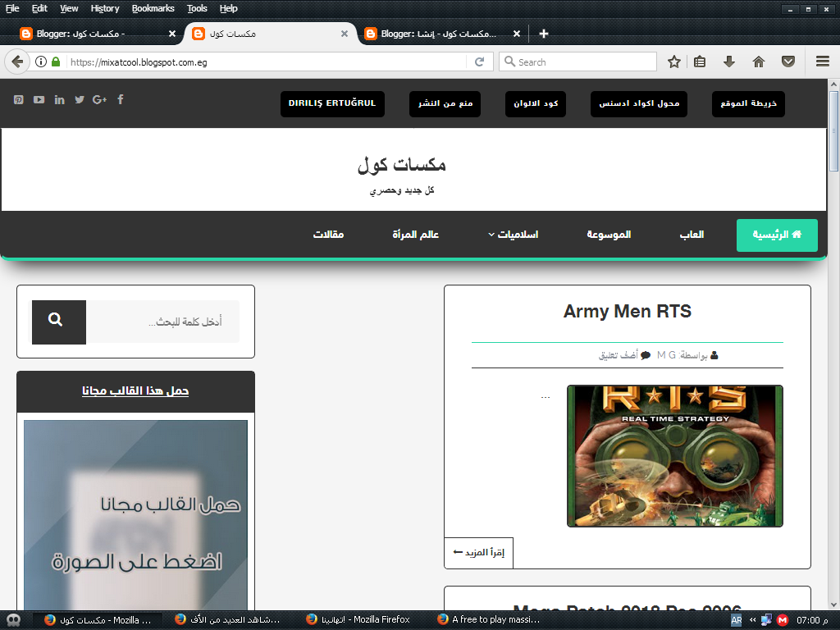The width and height of the screenshot is (840, 630).
Task: Open the View menu
Action: [x=69, y=8]
